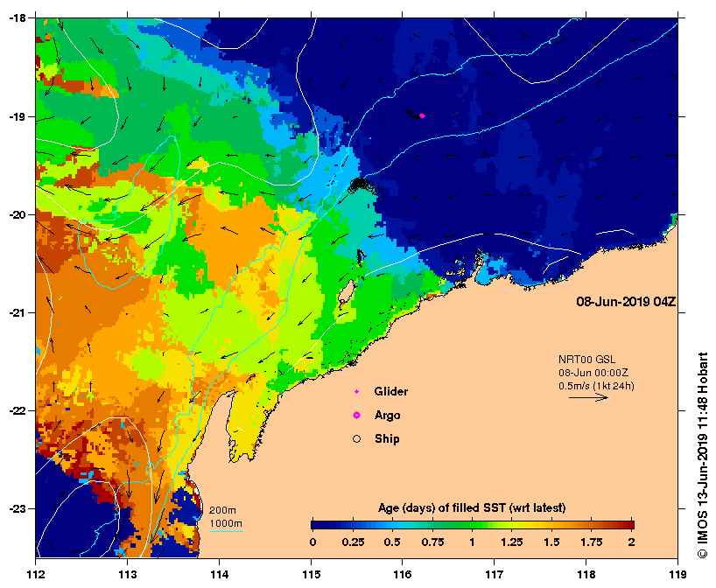Click the "0.5" colorbar tick label
This screenshot has height=588, width=716.
tap(392, 542)
